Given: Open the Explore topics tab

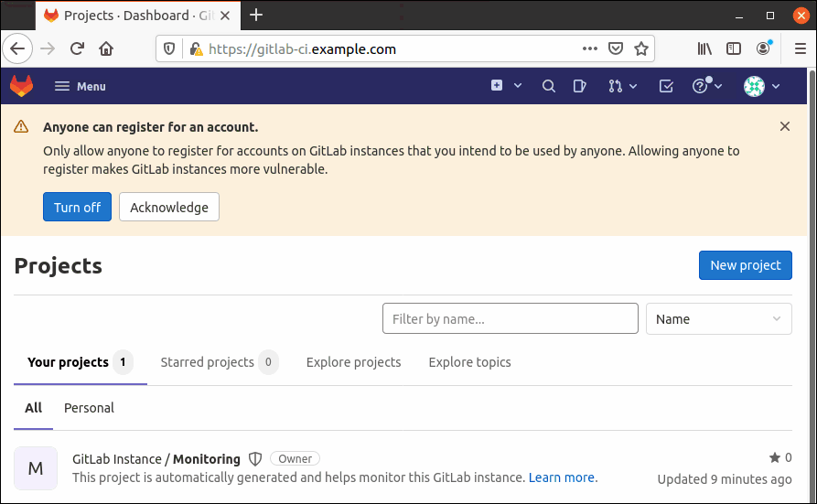Looking at the screenshot, I should (469, 362).
